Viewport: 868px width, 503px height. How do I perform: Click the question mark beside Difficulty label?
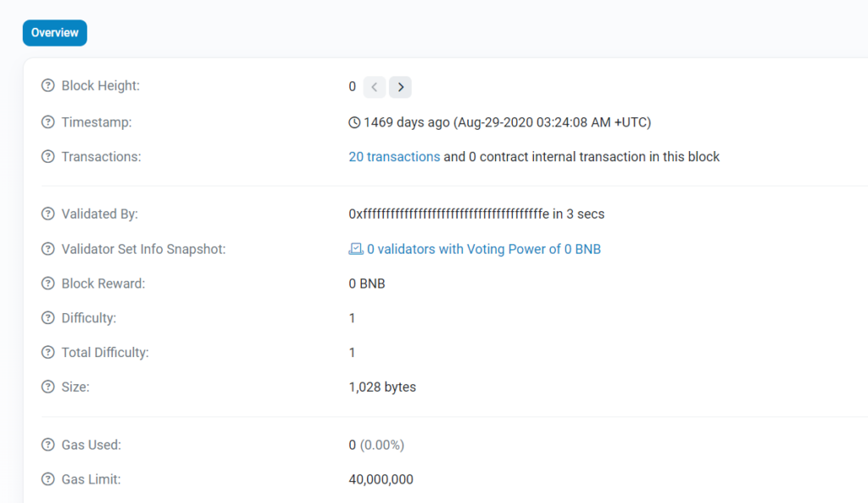click(x=48, y=318)
